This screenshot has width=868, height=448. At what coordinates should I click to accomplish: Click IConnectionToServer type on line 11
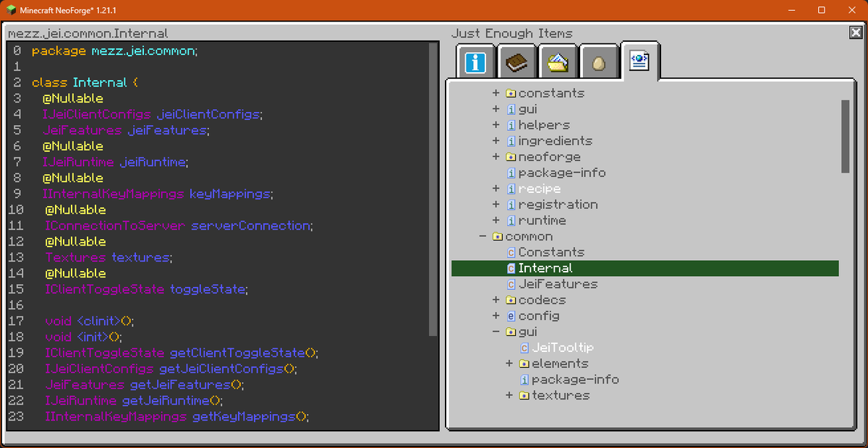pos(115,225)
